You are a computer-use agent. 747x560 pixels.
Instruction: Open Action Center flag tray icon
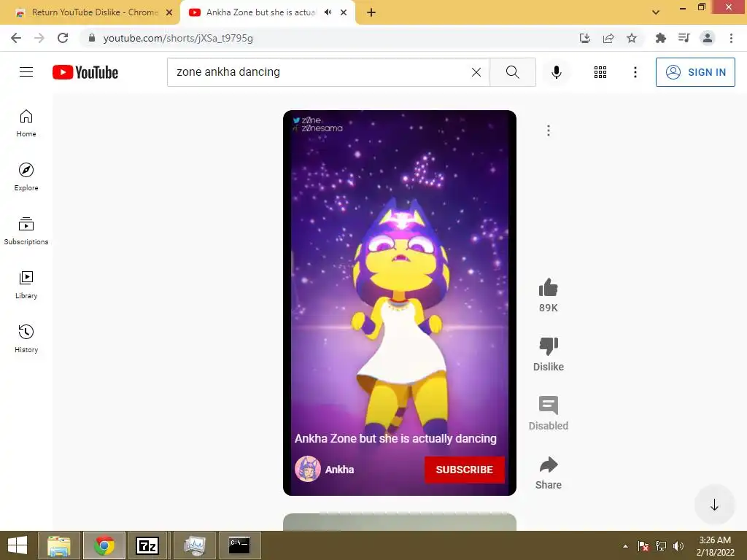(x=643, y=546)
